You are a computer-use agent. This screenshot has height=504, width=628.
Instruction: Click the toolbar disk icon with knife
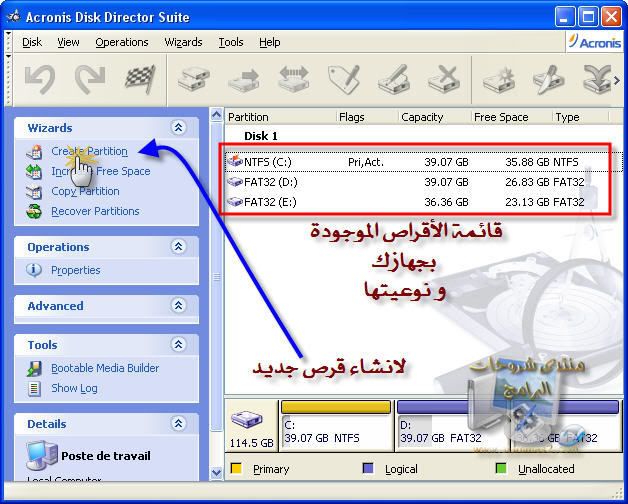pos(548,79)
